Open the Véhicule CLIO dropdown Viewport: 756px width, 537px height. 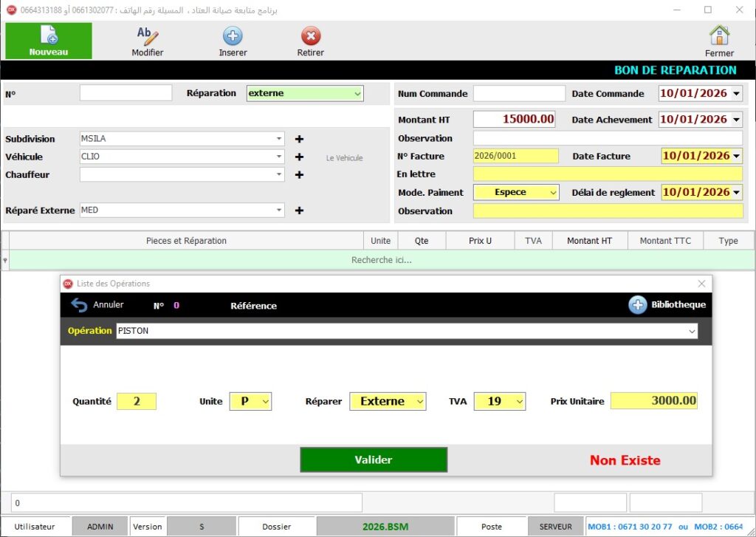[x=279, y=157]
